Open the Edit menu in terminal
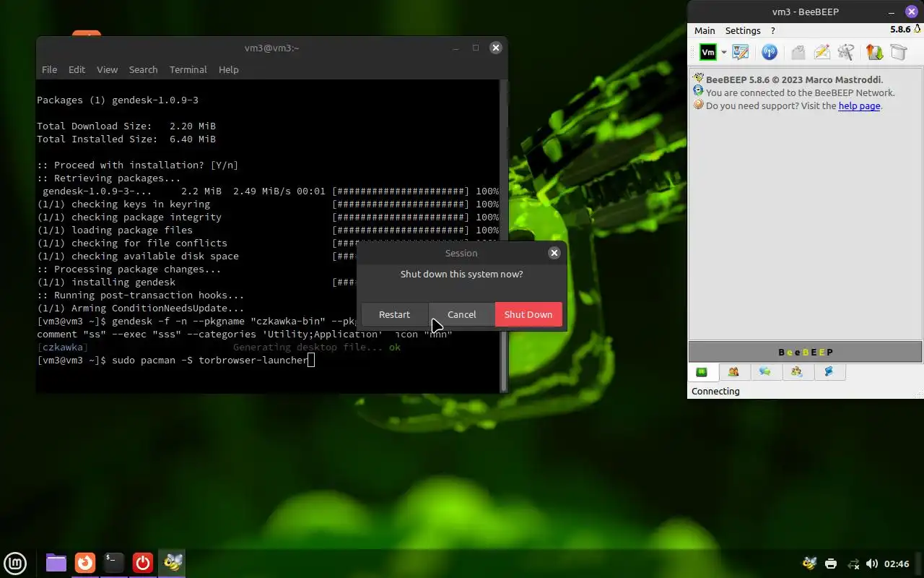The image size is (924, 578). pyautogui.click(x=77, y=69)
